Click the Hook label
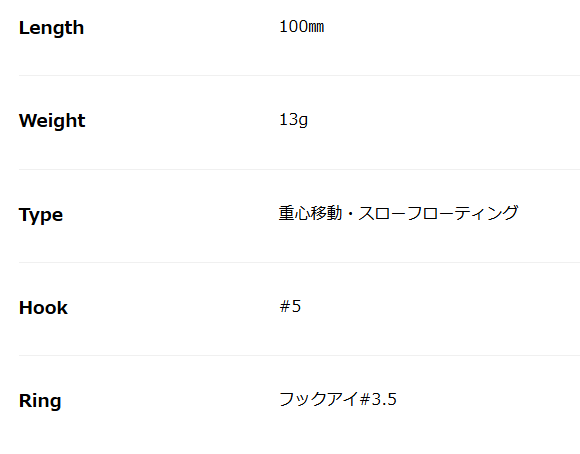Viewport: 580px width, 454px height. coord(43,307)
